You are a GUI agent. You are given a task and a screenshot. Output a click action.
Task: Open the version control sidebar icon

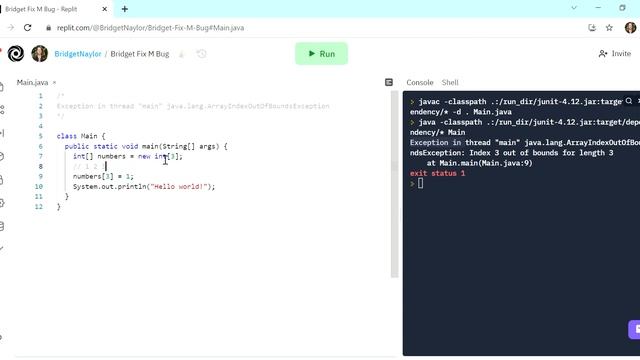(x=2, y=109)
